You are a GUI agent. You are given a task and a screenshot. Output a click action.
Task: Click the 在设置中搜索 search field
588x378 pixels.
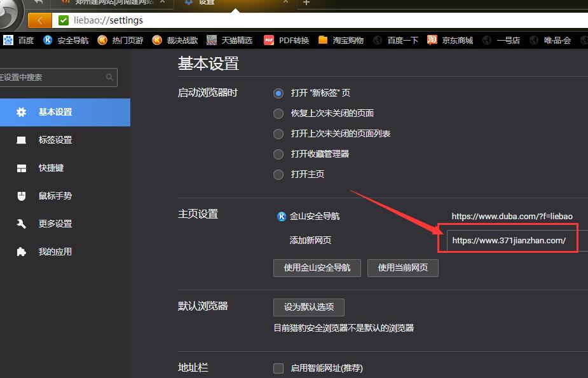click(x=58, y=77)
